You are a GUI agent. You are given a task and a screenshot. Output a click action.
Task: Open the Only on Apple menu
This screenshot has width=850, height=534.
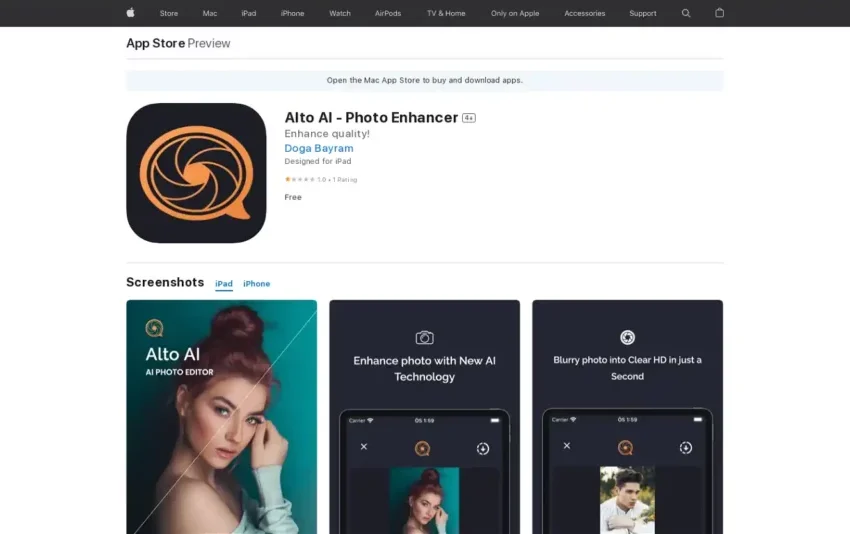coord(515,13)
